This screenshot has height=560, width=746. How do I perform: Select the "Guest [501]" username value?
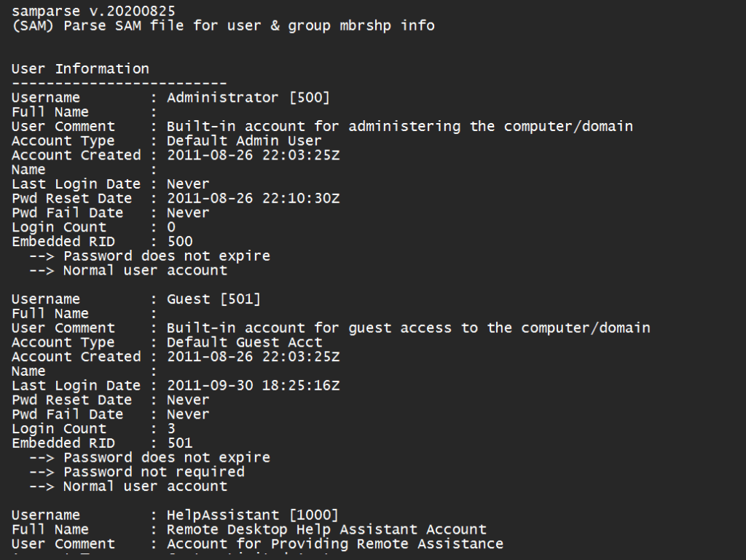[213, 299]
